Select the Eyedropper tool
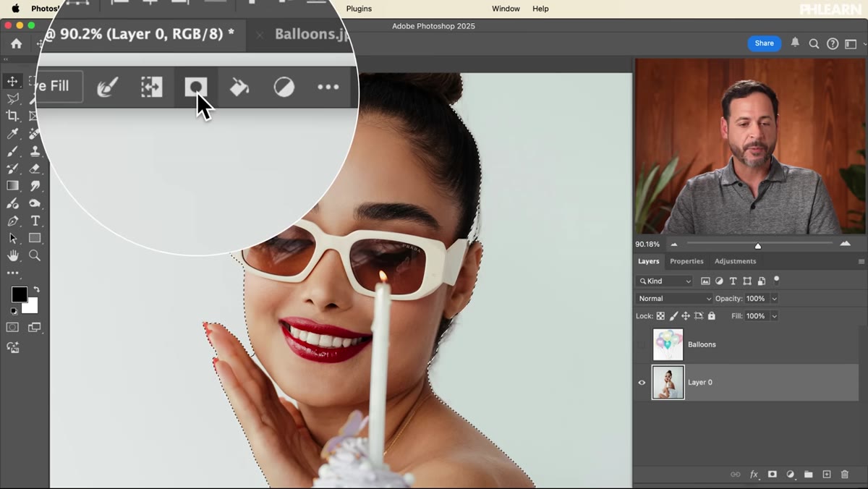868x489 pixels. pos(12,134)
